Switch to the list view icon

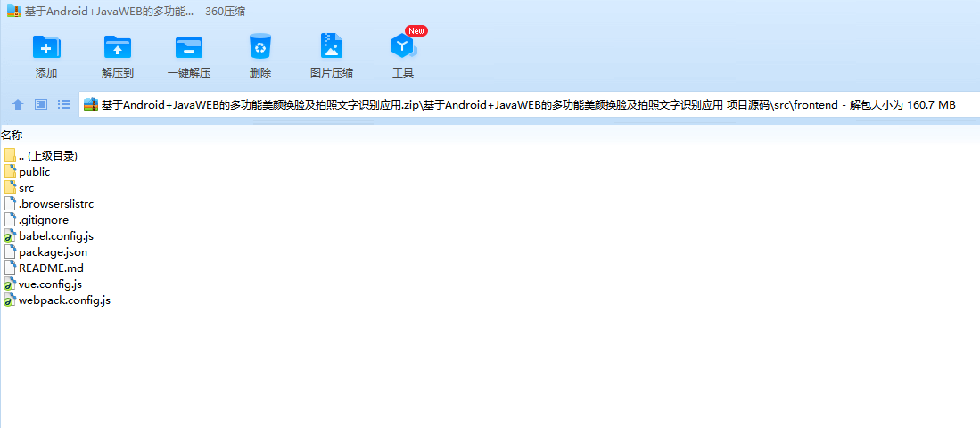[x=63, y=104]
